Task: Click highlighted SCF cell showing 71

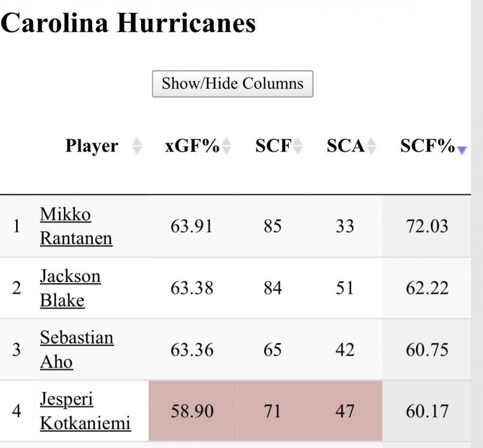Action: point(273,411)
